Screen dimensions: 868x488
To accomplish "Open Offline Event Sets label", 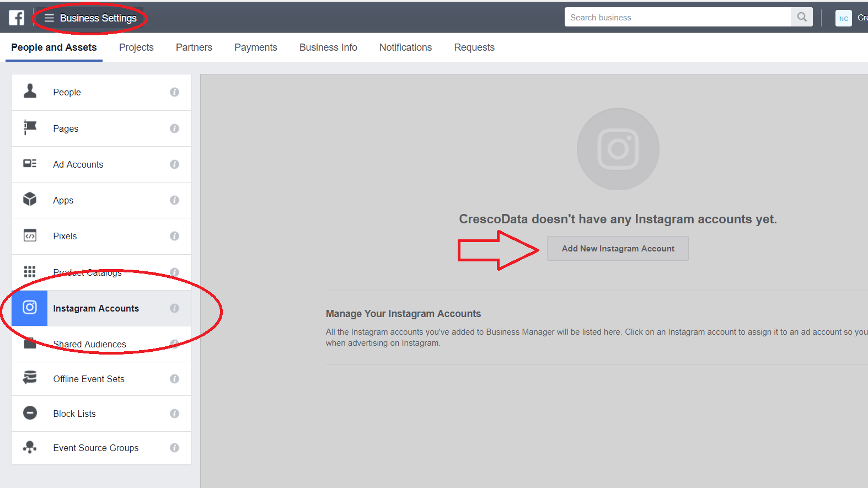I will [x=89, y=379].
